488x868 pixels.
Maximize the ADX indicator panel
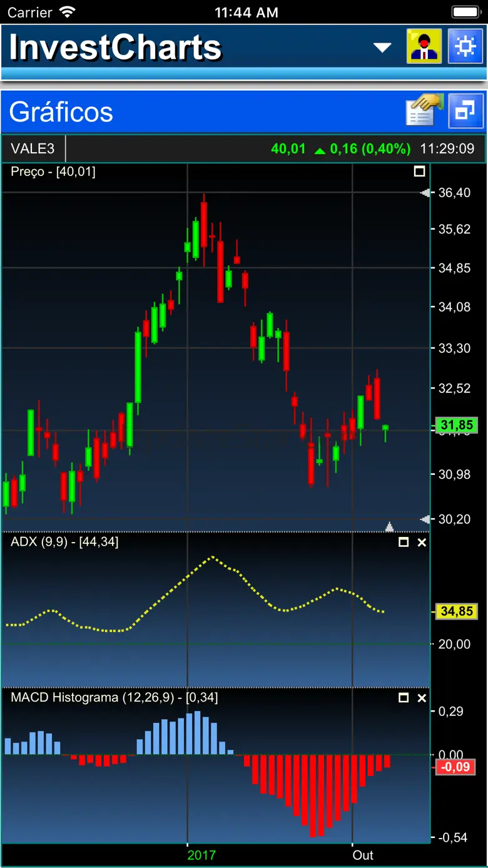[404, 542]
